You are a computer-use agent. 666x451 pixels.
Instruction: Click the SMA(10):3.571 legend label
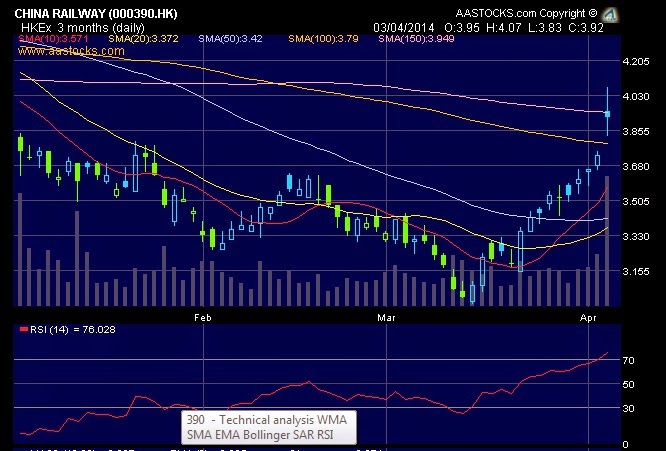(54, 39)
